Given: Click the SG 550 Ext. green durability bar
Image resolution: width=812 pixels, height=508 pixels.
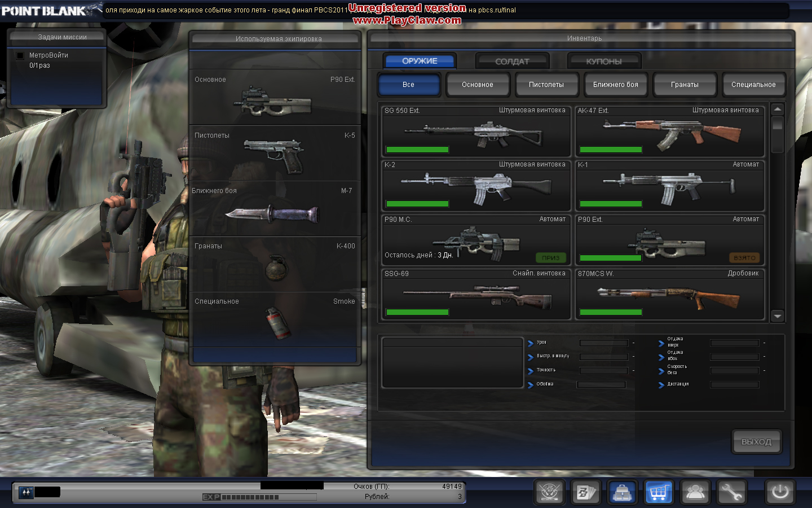Looking at the screenshot, I should coord(417,150).
